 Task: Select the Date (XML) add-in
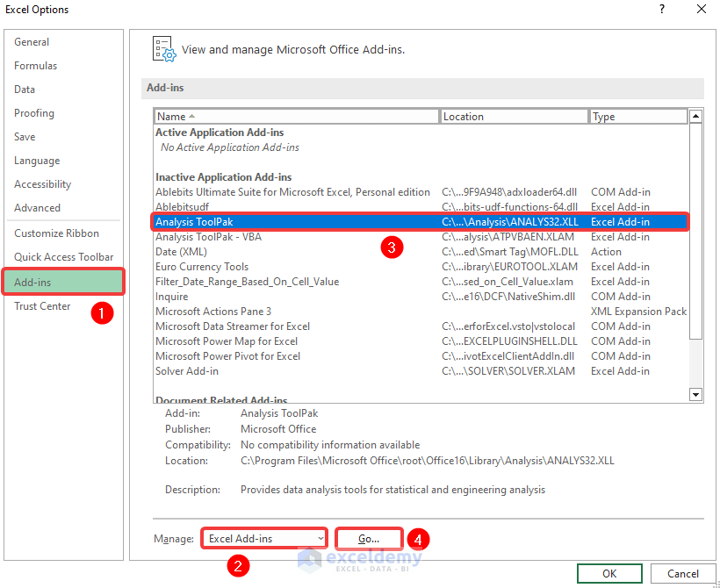pyautogui.click(x=421, y=252)
